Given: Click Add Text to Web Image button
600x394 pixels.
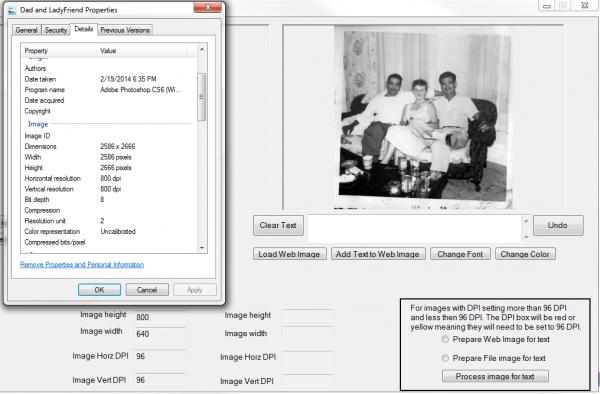Looking at the screenshot, I should (x=378, y=254).
